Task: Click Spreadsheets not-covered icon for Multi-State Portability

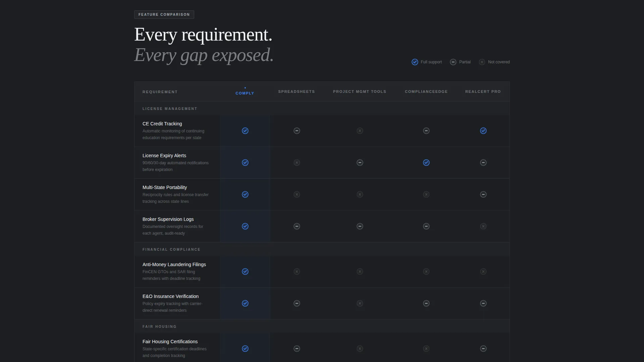Action: pyautogui.click(x=297, y=194)
